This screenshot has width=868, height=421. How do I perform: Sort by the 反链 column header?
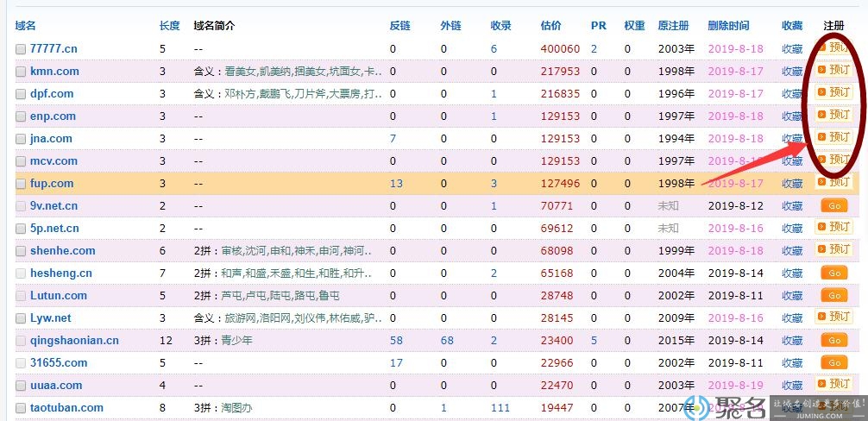(x=399, y=25)
